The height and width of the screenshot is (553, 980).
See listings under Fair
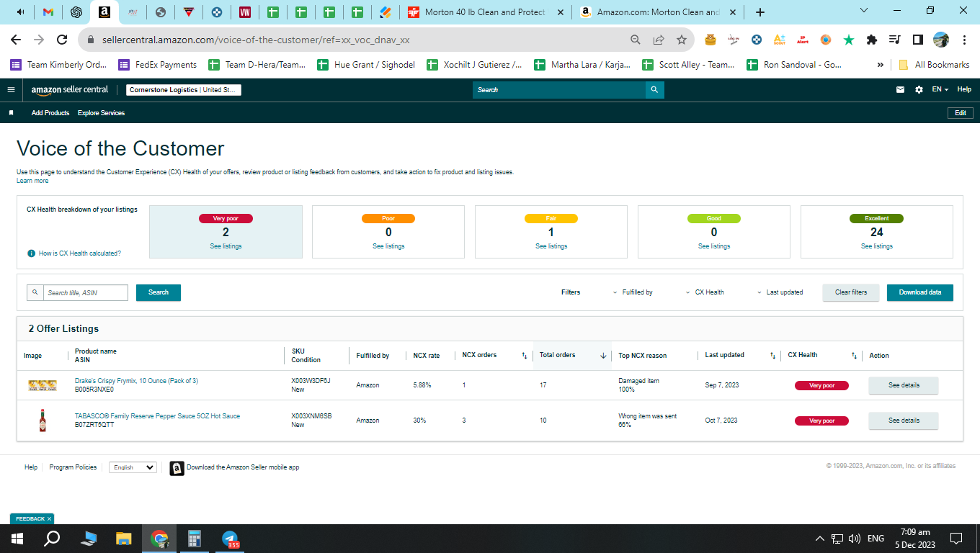[x=551, y=246]
